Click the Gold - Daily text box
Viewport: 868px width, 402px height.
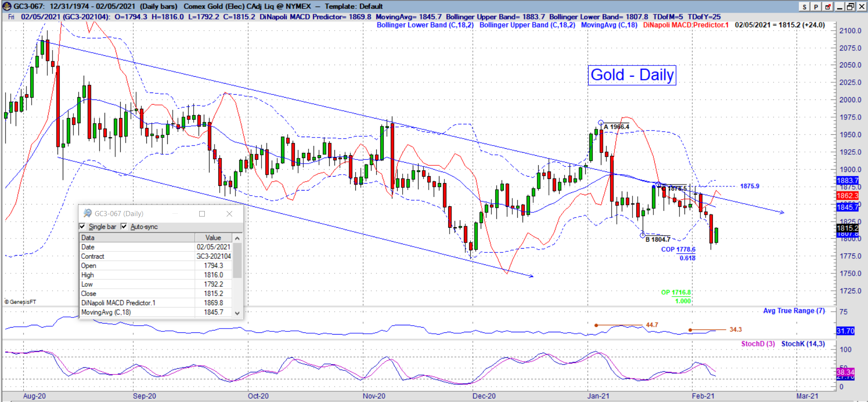pyautogui.click(x=632, y=75)
